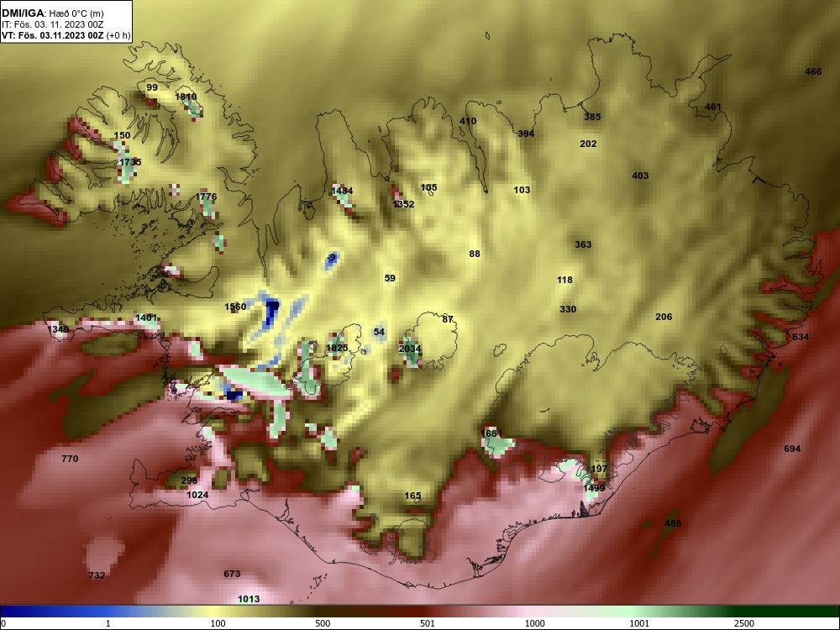Image resolution: width=840 pixels, height=630 pixels.
Task: Click the map value 488
Action: pyautogui.click(x=672, y=524)
